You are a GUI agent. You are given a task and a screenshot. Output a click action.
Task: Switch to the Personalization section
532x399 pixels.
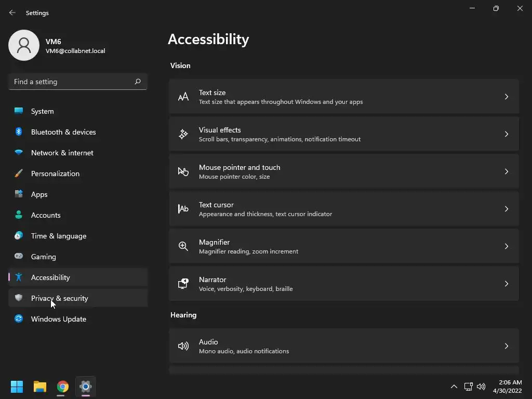coord(55,174)
